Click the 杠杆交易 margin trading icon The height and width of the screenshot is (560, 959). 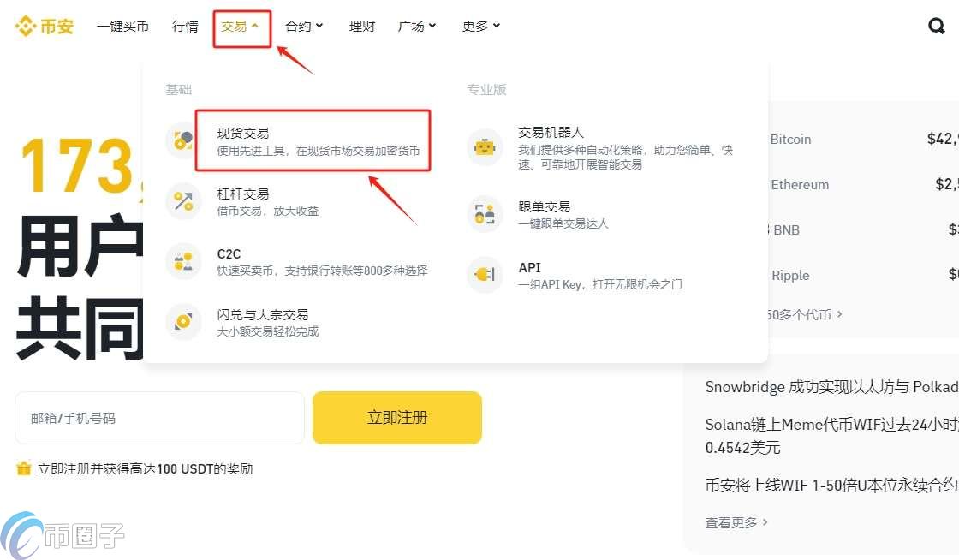(182, 201)
